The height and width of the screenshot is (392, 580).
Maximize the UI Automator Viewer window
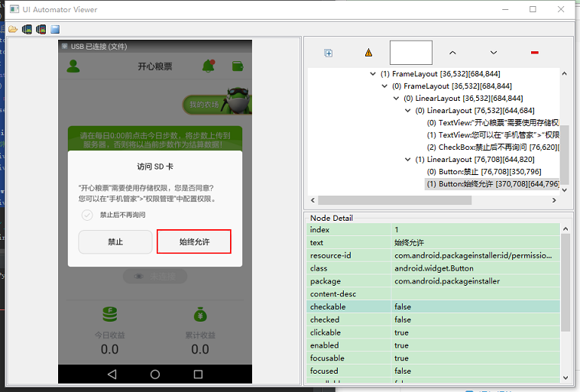click(533, 9)
